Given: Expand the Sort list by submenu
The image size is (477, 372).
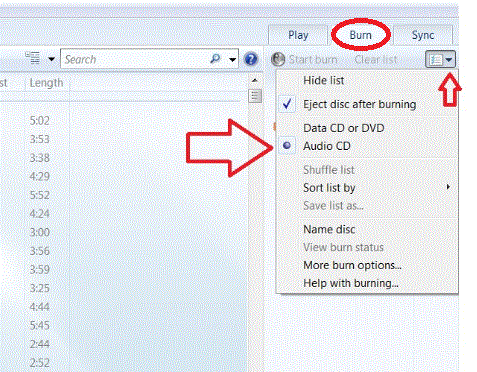Looking at the screenshot, I should (x=367, y=188).
